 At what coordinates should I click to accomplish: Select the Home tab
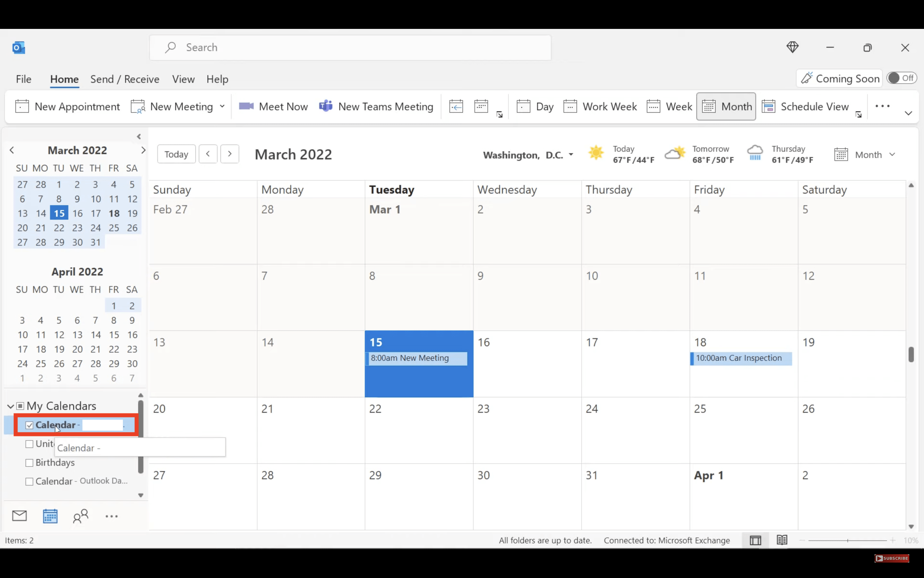tap(64, 79)
